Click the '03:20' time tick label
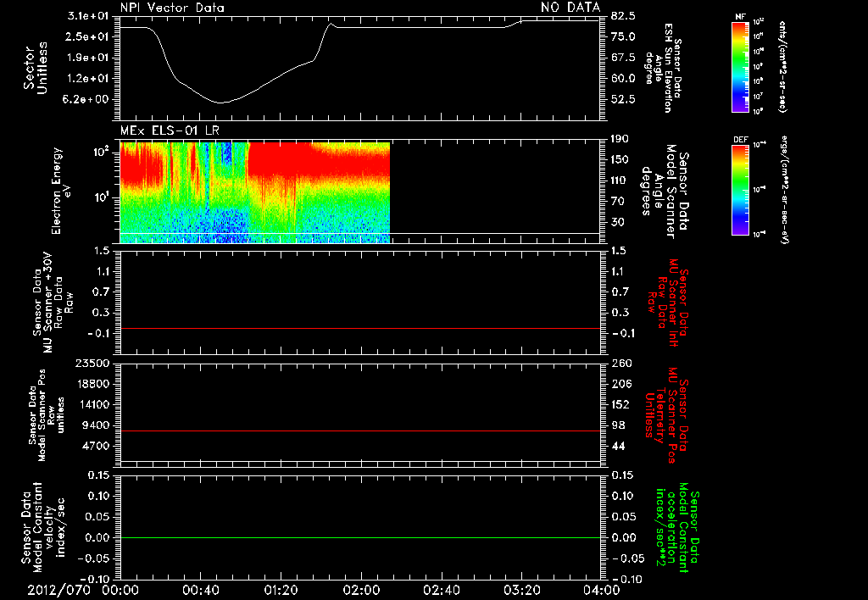Image resolution: width=868 pixels, height=600 pixels. [522, 590]
